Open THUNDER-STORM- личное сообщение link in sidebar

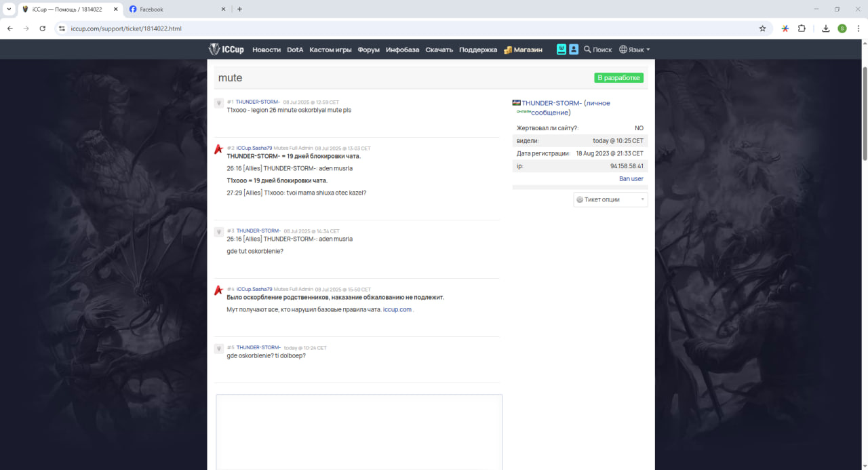point(566,108)
